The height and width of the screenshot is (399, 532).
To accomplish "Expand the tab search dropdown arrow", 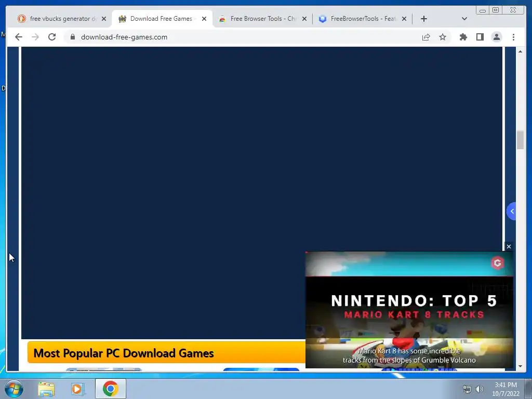I will [464, 19].
